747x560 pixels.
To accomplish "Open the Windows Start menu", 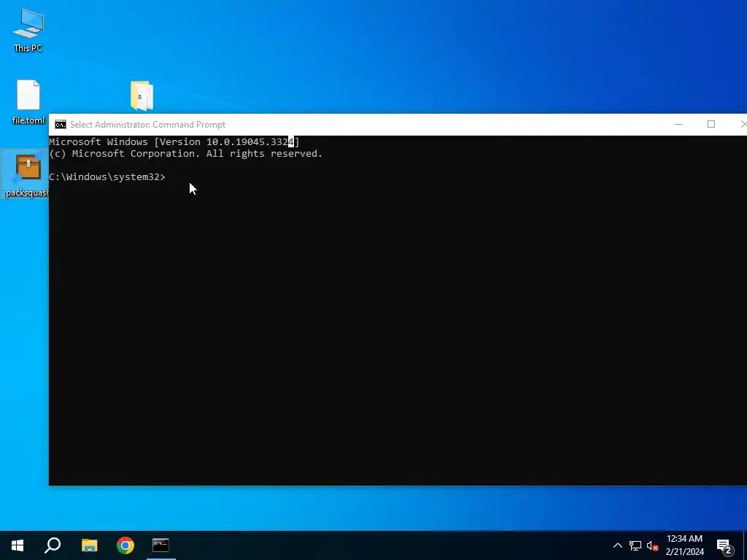I will click(18, 545).
